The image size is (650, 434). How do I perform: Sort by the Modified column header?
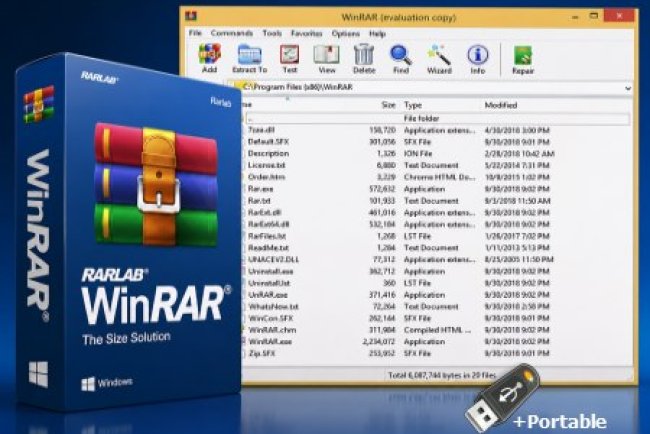pos(501,105)
